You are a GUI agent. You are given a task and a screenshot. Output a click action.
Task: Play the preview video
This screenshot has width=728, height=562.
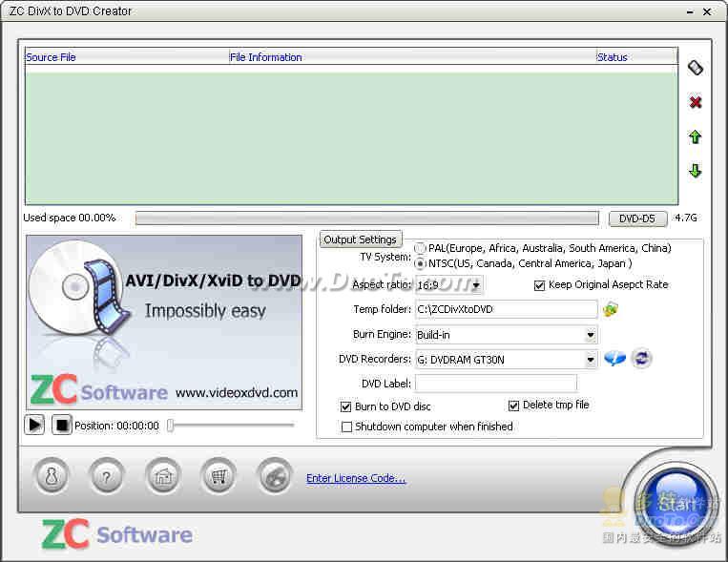(34, 425)
